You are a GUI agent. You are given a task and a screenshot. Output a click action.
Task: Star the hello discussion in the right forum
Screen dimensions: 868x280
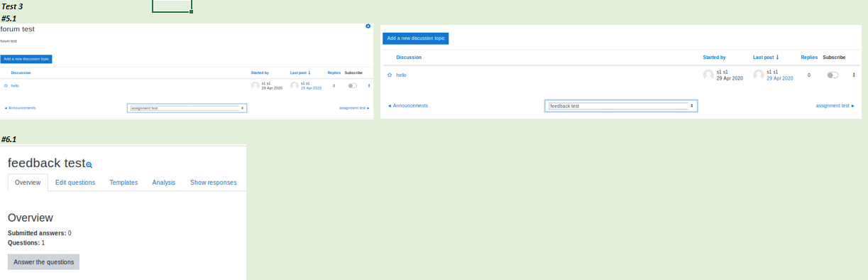390,75
